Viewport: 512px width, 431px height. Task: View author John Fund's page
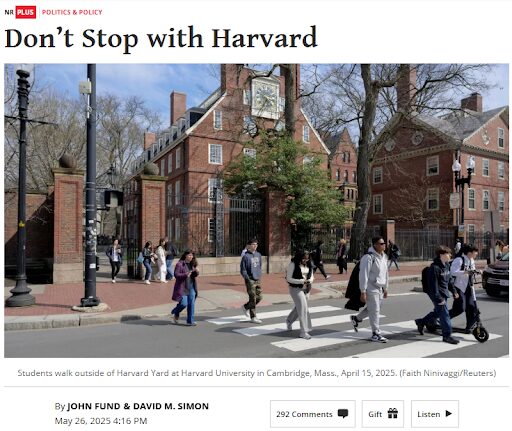pyautogui.click(x=94, y=406)
